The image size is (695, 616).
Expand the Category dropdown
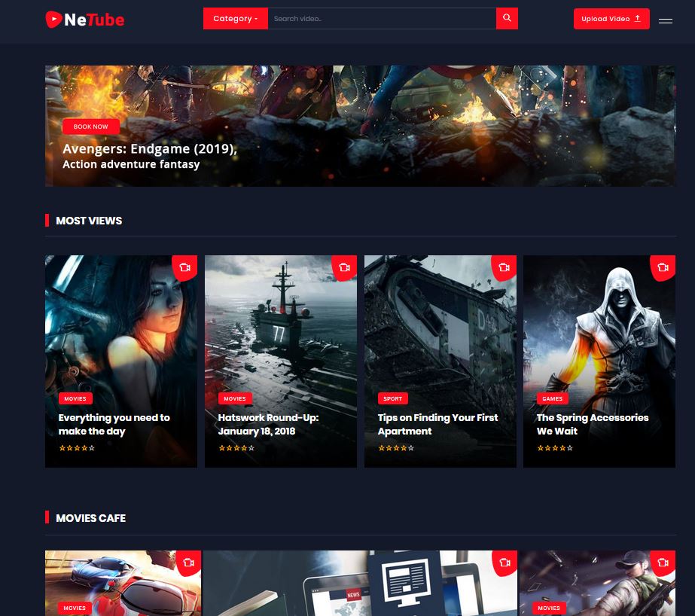click(x=236, y=18)
